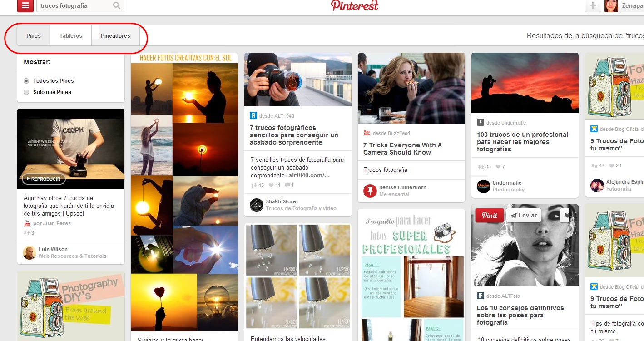The image size is (644, 341).
Task: Select the Solo mis Pines radio button
Action: (26, 92)
